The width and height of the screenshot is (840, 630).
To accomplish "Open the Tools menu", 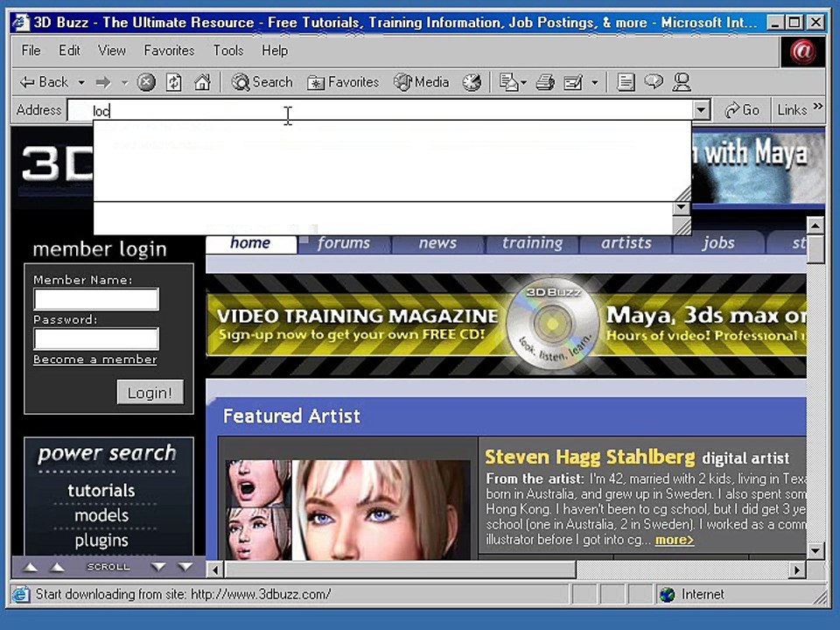I will [228, 51].
